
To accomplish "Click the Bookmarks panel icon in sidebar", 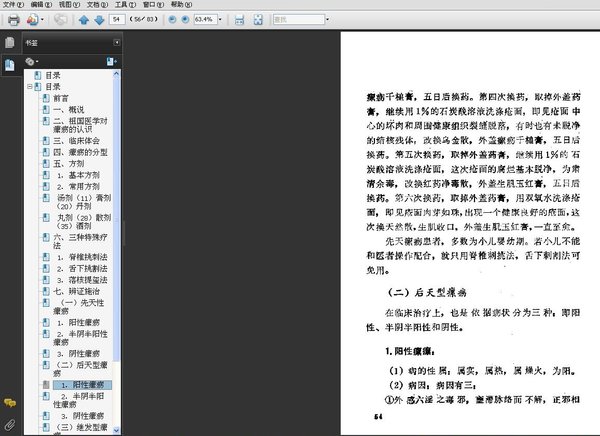I will (x=10, y=65).
